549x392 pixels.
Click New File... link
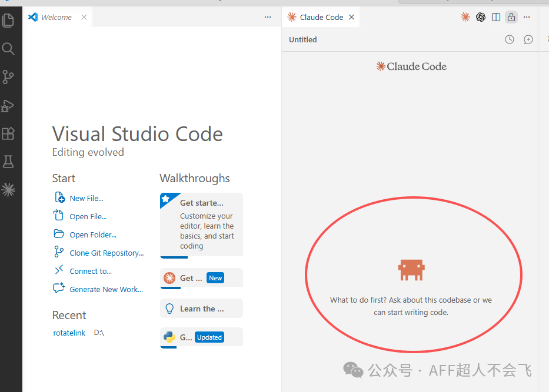coord(86,198)
